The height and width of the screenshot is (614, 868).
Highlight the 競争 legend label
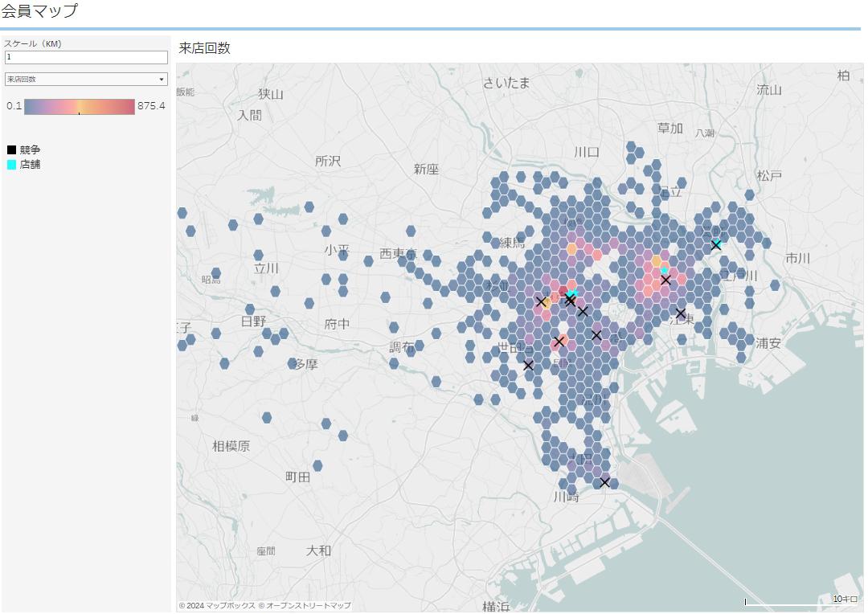tap(31, 149)
